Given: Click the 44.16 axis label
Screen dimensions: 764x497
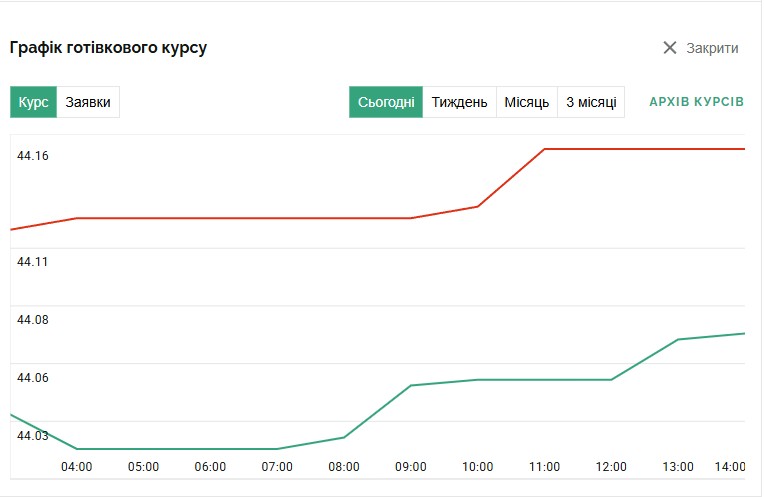Looking at the screenshot, I should click(33, 156).
